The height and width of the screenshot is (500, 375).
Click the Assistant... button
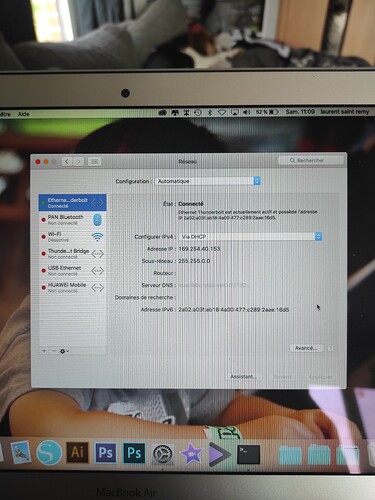(x=244, y=376)
